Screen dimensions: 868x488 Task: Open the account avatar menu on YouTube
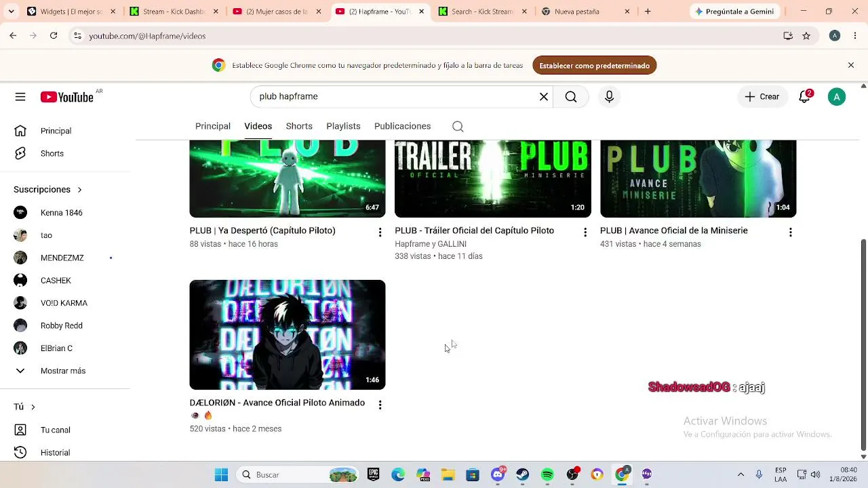point(837,97)
